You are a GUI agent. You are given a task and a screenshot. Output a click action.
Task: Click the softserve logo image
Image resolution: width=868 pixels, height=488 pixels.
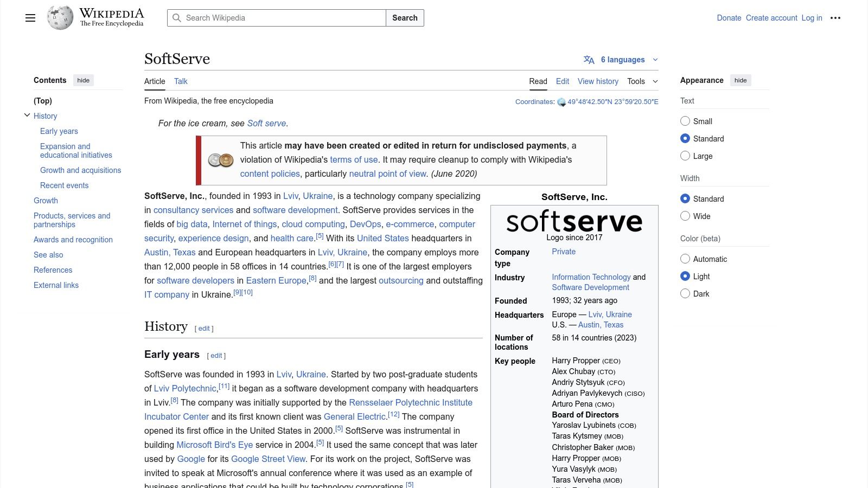(574, 221)
